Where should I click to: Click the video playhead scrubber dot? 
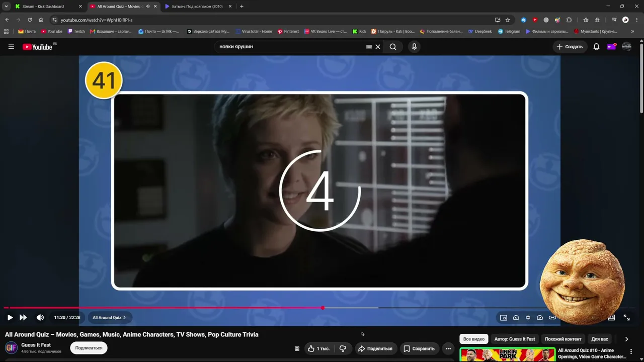click(323, 308)
